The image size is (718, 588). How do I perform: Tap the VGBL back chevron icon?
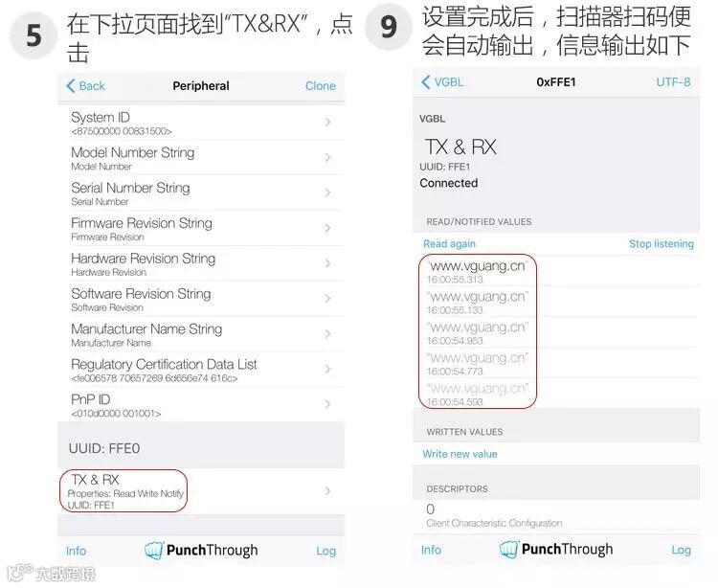425,82
